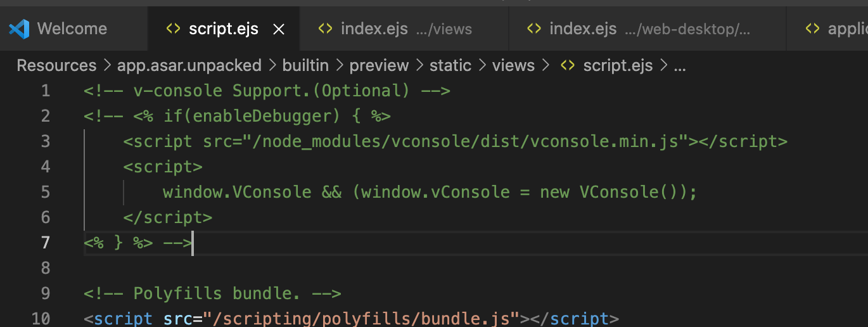Select app.asar.unpacked in the breadcrumb
Image resolution: width=868 pixels, height=327 pixels.
point(189,65)
